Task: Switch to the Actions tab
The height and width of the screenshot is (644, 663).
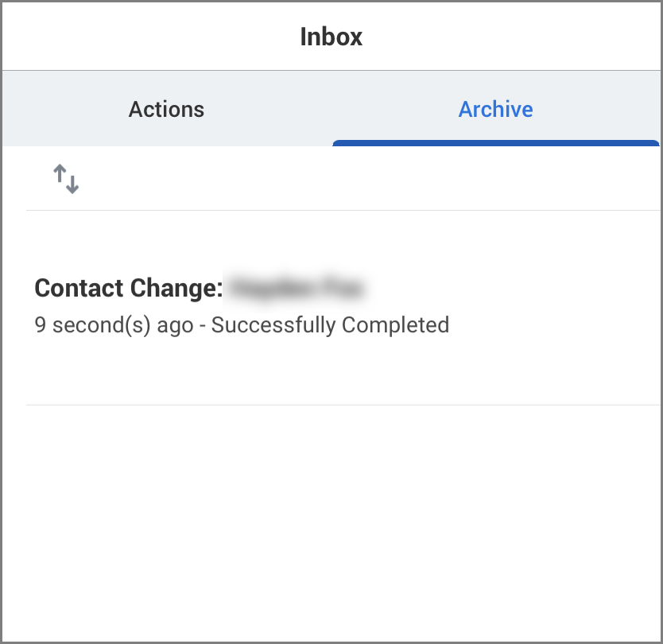Action: click(166, 109)
